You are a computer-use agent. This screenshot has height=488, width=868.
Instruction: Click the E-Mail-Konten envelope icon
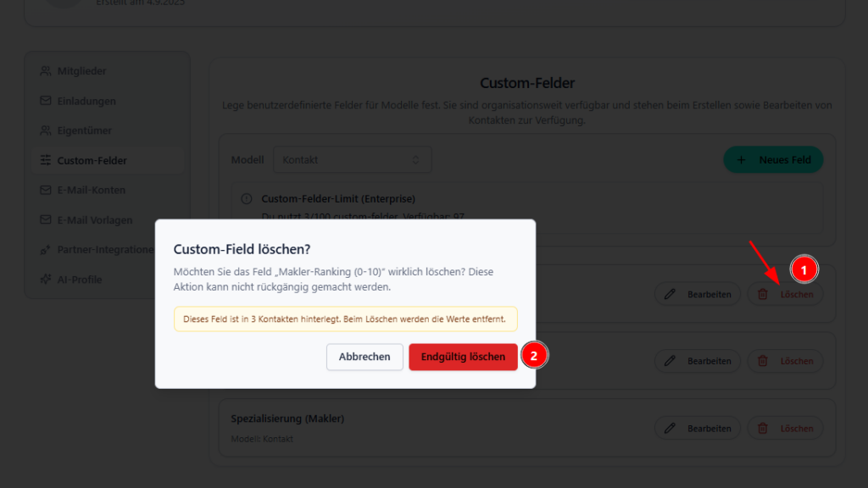tap(46, 190)
